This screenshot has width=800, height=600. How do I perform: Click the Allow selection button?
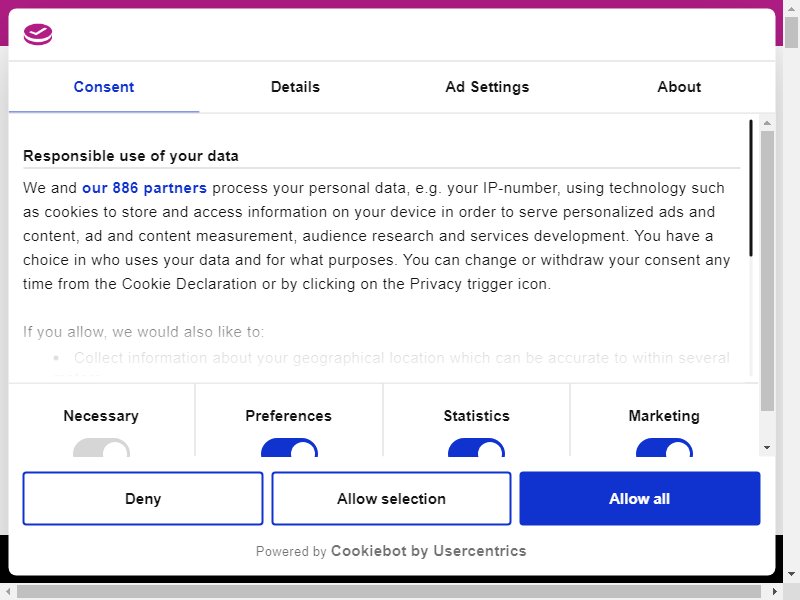pyautogui.click(x=391, y=498)
